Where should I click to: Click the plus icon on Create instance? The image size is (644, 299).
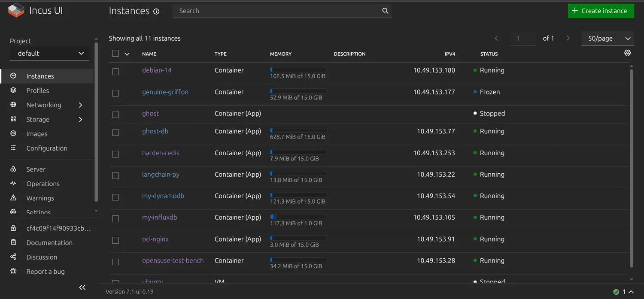(x=575, y=11)
